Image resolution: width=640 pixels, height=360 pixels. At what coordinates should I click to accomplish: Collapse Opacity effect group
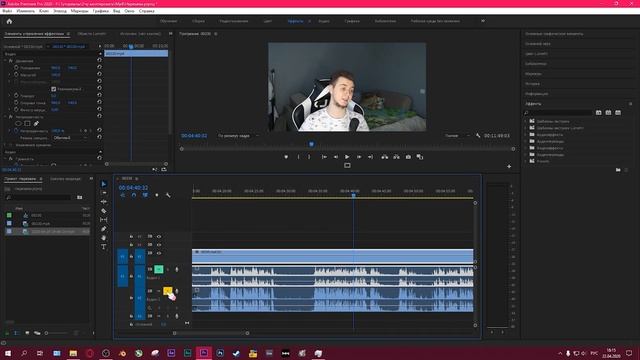[x=6, y=117]
